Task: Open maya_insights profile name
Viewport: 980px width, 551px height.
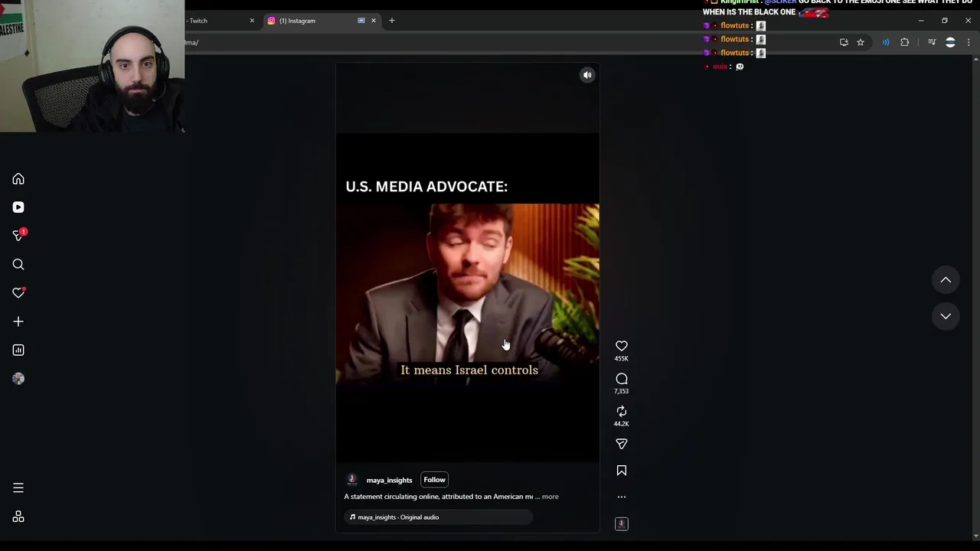Action: coord(389,481)
